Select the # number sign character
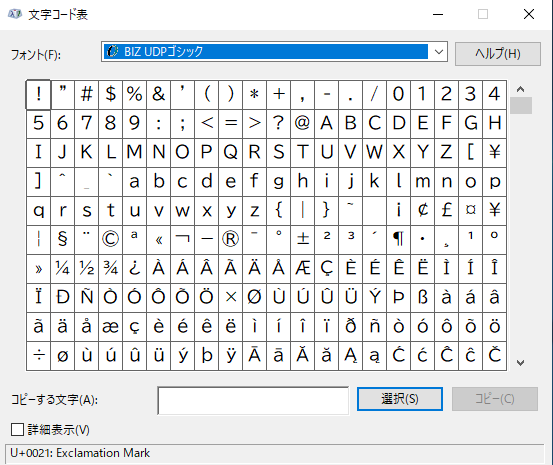Image resolution: width=553 pixels, height=465 pixels. click(87, 95)
